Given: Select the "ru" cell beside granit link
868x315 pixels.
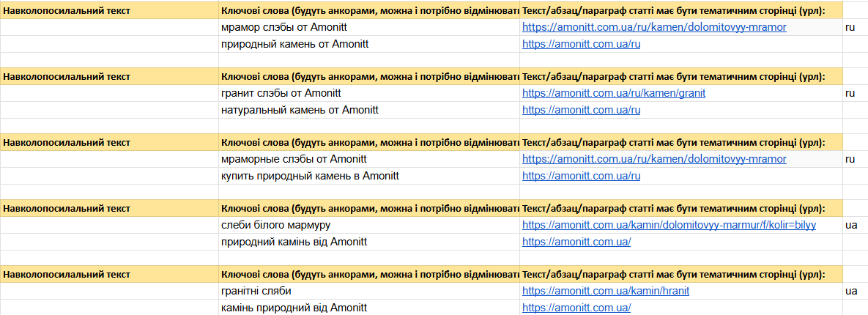Looking at the screenshot, I should [x=850, y=94].
